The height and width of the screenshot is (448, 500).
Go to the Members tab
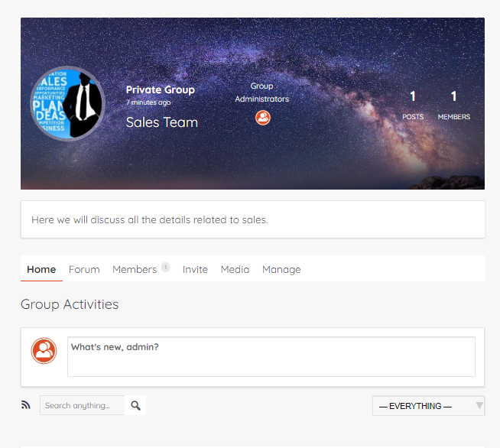tap(135, 269)
